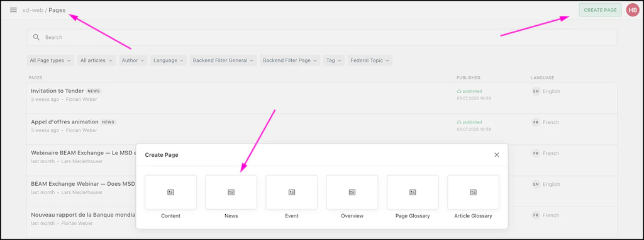Click the PAGES column header
This screenshot has height=240, width=644.
35,78
